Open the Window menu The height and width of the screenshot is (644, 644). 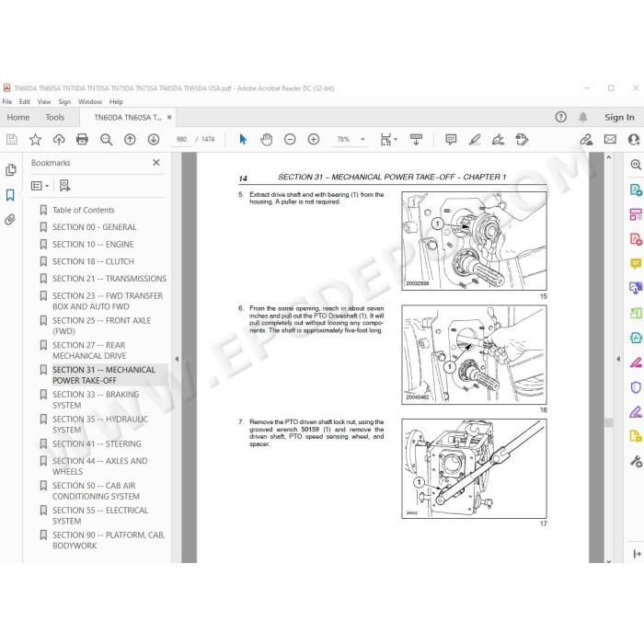90,101
